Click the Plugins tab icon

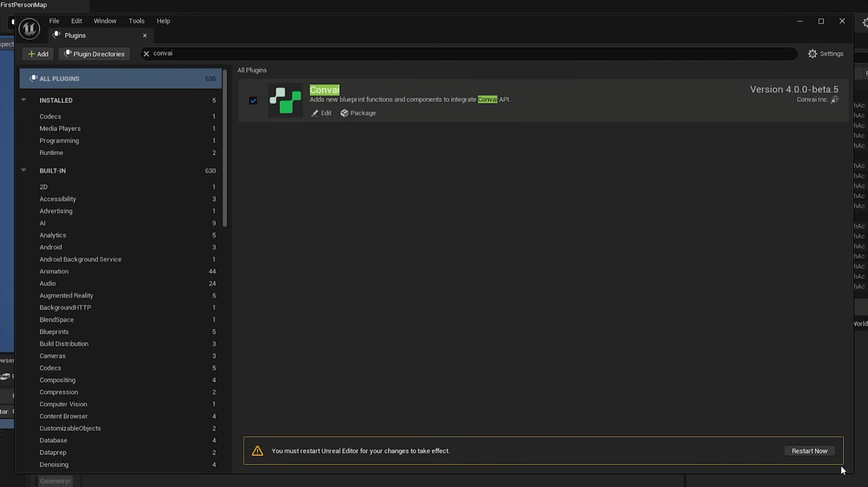pos(57,35)
